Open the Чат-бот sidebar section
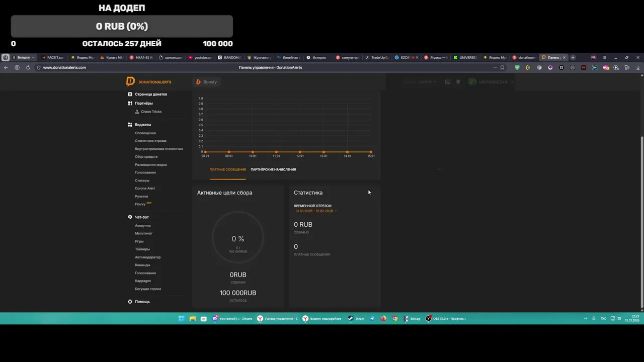The width and height of the screenshot is (644, 362). click(138, 217)
